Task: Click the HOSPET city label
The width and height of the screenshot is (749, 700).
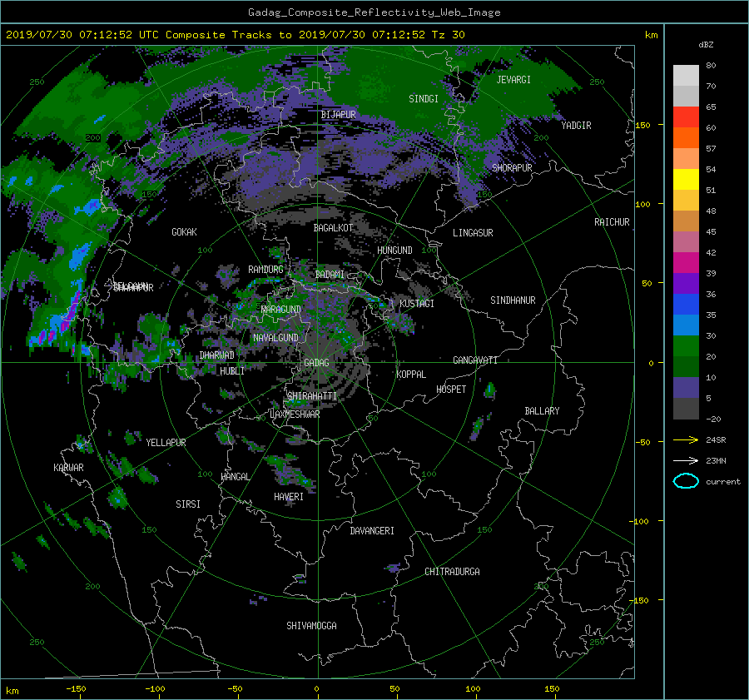Action: [451, 390]
